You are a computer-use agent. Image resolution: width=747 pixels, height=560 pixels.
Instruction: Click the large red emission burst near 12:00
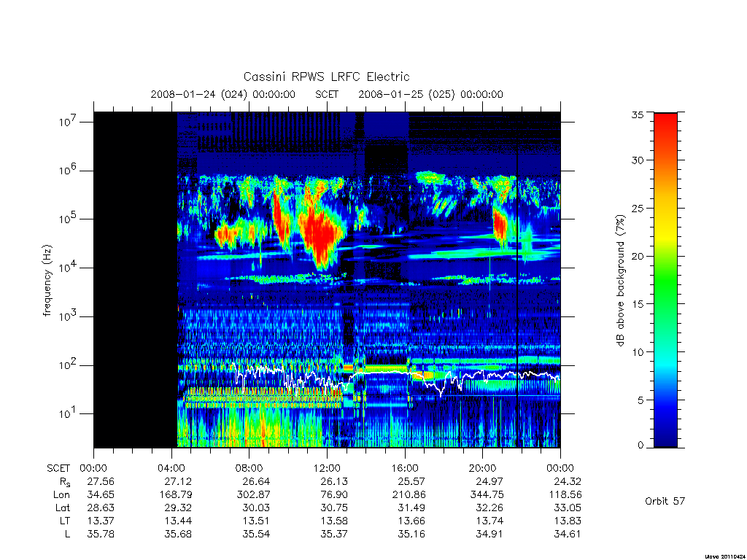point(320,233)
